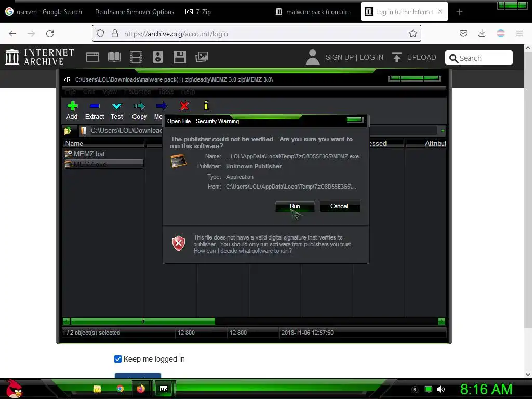Click the striped extension icon in Firefox toolbar
The image size is (532, 399).
point(501,33)
